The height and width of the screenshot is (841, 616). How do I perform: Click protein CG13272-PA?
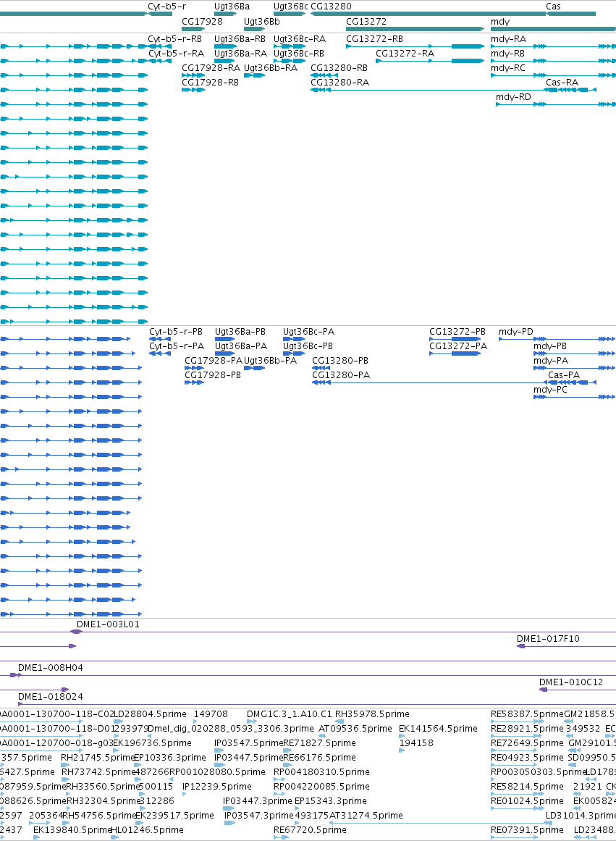[x=458, y=346]
